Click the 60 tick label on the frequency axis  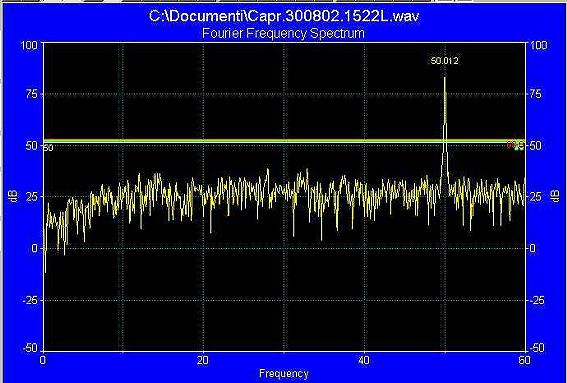point(524,361)
